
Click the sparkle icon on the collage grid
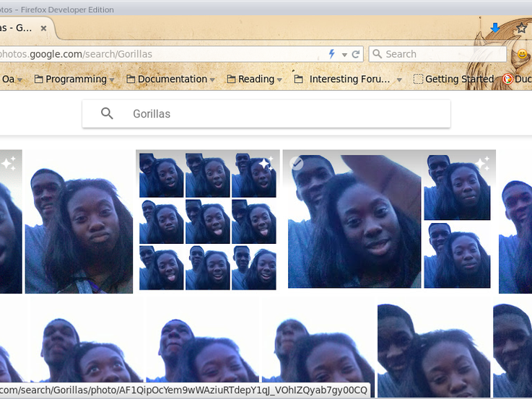[266, 163]
